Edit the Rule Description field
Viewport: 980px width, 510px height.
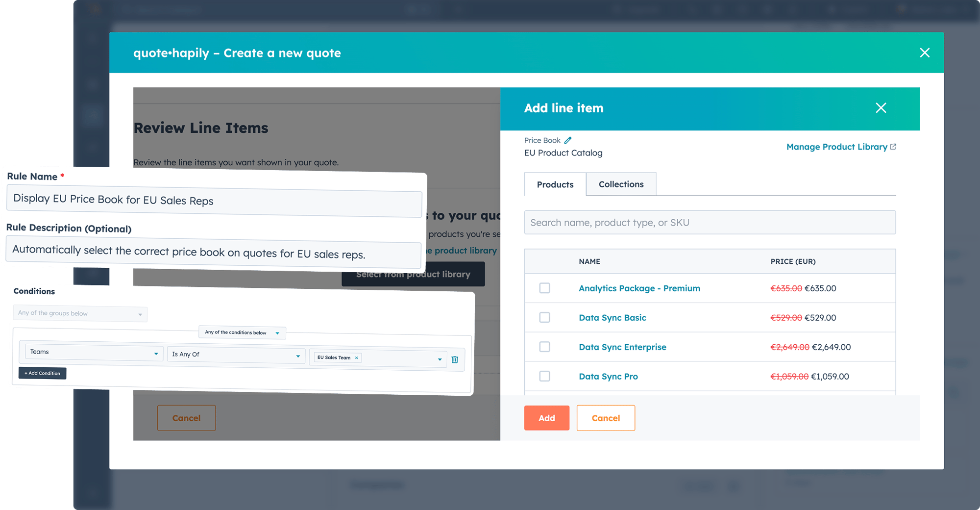[x=213, y=252]
